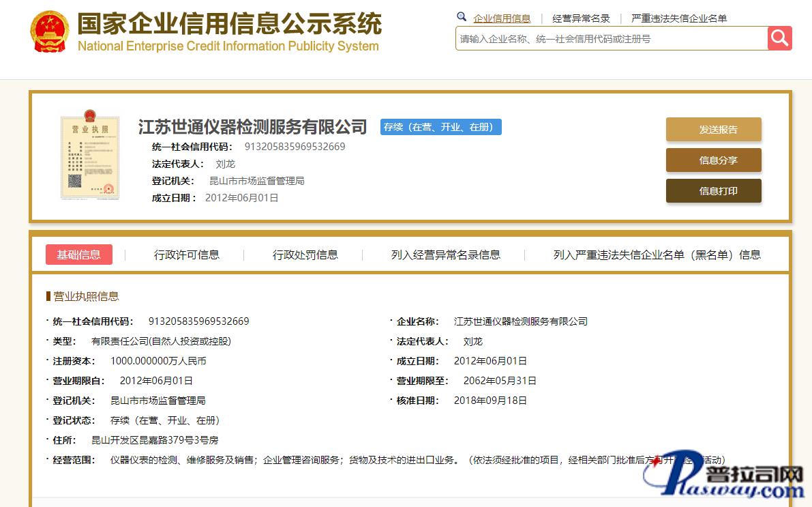Click the small magnifier icon beside 企业信用信息
The height and width of the screenshot is (507, 812).
tap(462, 17)
